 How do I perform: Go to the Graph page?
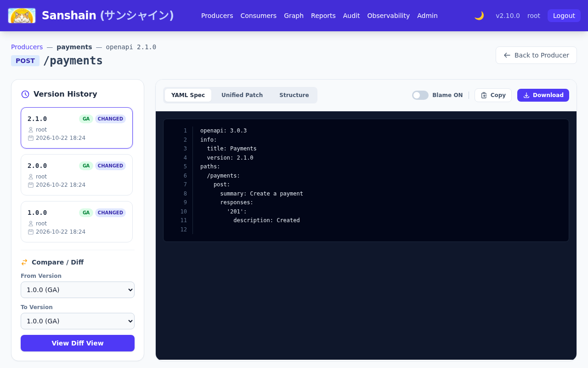[x=294, y=16]
